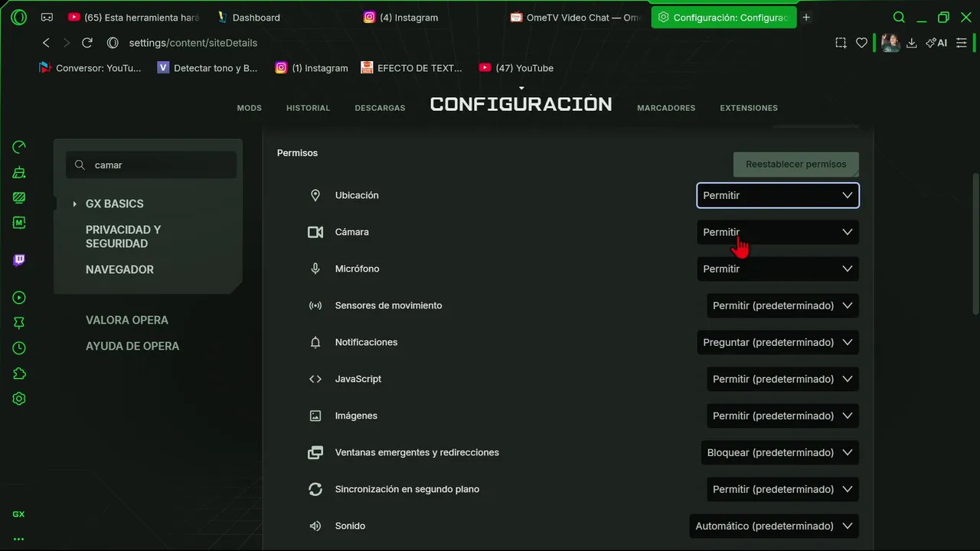Open extensions puzzle icon in sidebar
The width and height of the screenshot is (980, 551).
(x=19, y=373)
